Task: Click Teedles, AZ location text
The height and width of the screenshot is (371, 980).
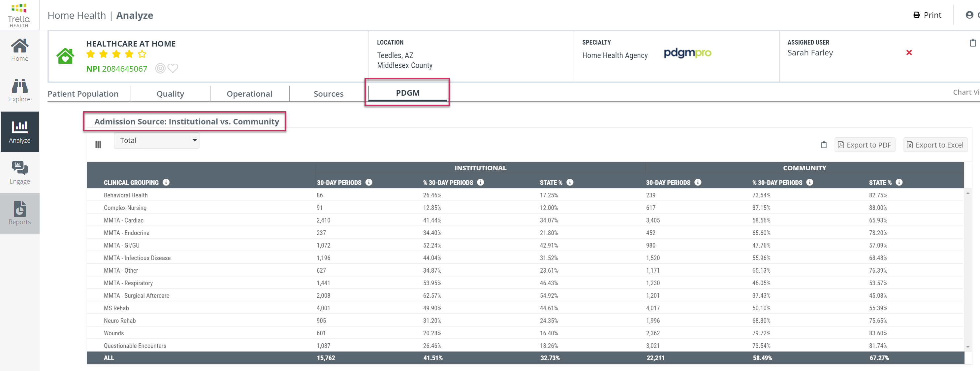Action: pos(395,55)
